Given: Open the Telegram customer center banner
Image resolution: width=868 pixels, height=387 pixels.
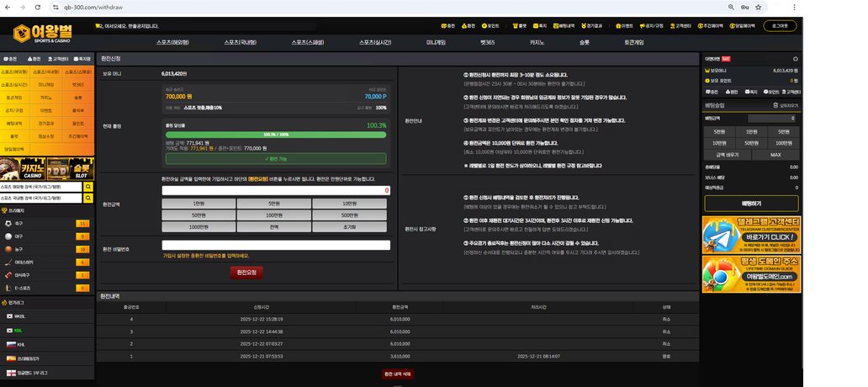Looking at the screenshot, I should point(751,235).
